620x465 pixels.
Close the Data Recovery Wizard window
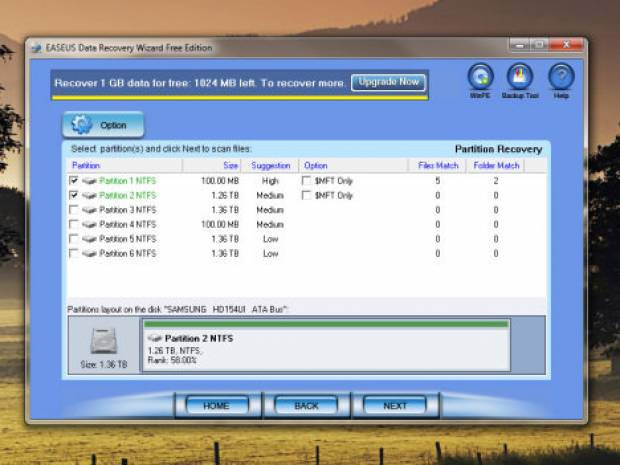566,45
